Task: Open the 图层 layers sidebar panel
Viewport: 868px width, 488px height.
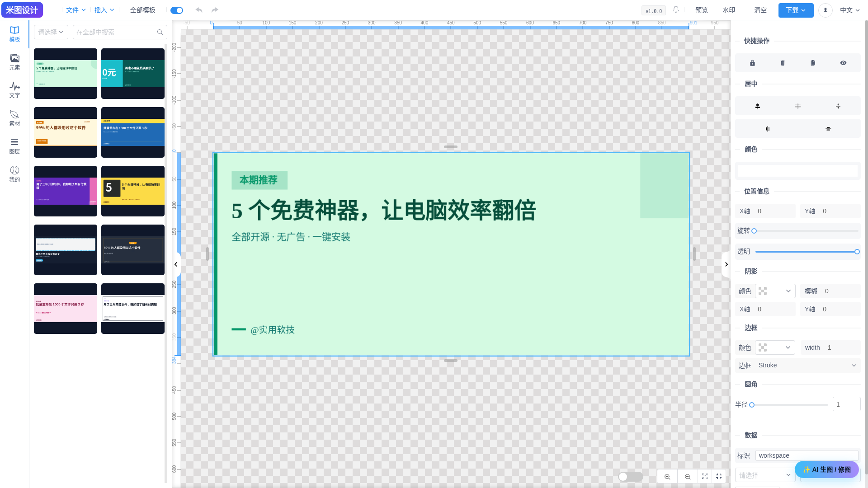Action: 14,146
